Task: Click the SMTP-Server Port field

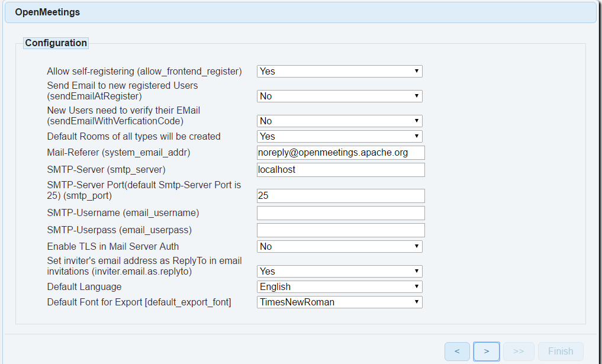Action: point(340,196)
